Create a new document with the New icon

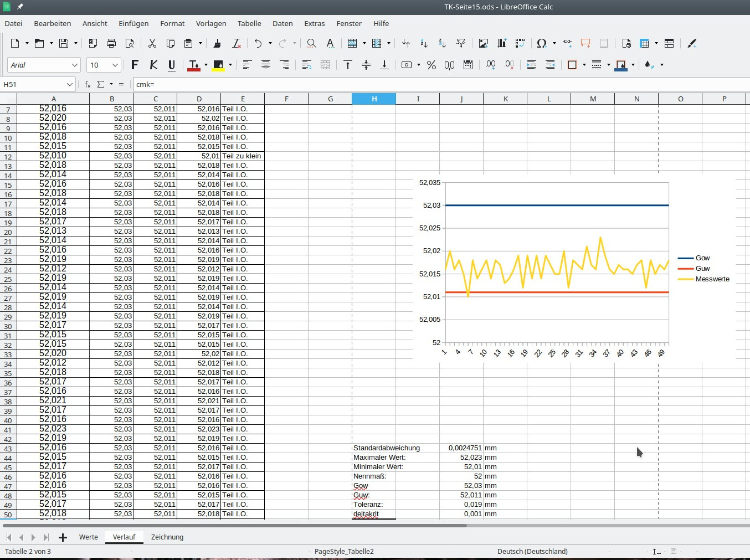point(15,43)
